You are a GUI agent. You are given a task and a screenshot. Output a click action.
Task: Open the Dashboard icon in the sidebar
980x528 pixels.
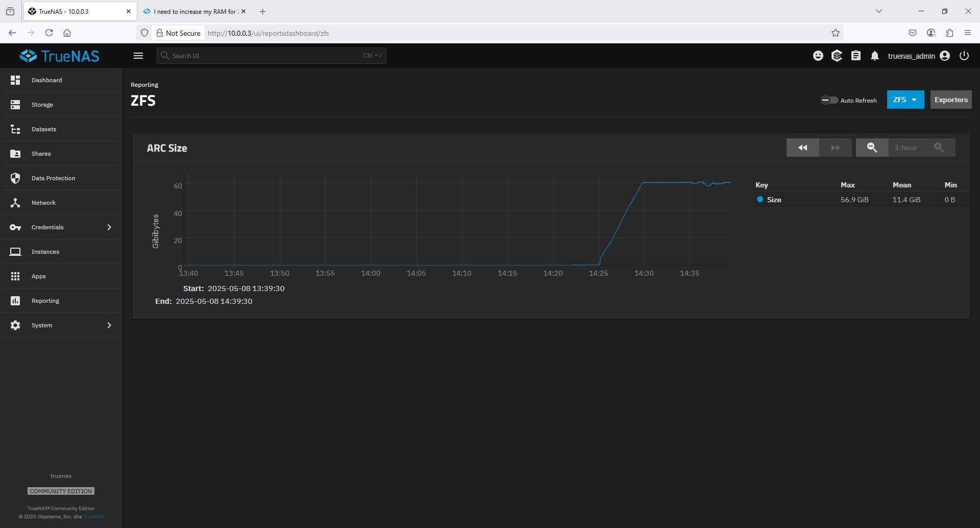coord(15,80)
